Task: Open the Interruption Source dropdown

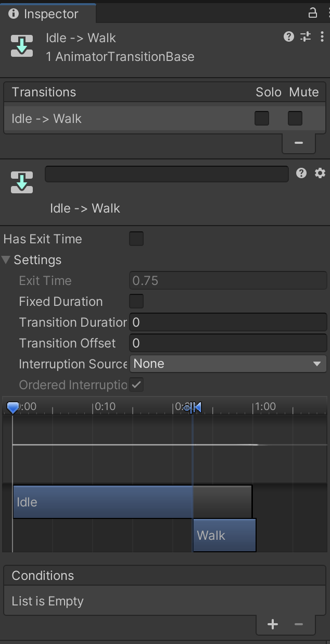Action: coord(228,364)
